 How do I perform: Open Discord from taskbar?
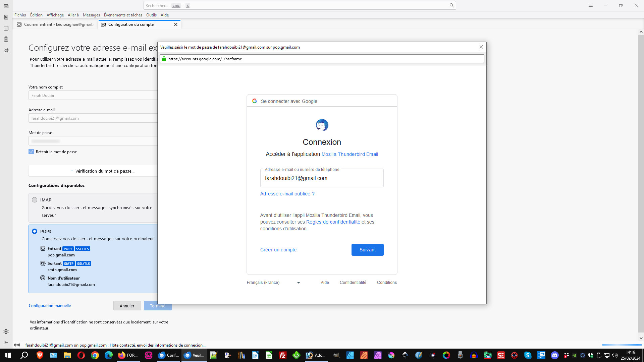[x=555, y=355]
